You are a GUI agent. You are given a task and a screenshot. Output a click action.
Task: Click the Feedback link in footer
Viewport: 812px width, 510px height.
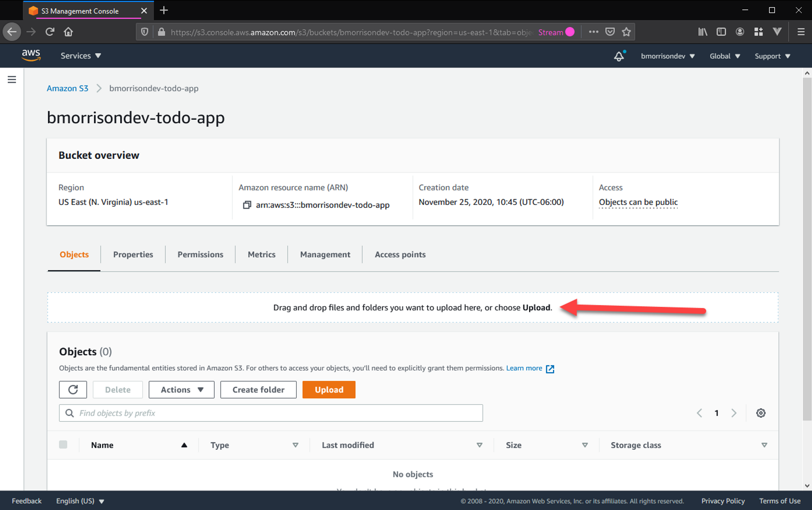tap(27, 501)
